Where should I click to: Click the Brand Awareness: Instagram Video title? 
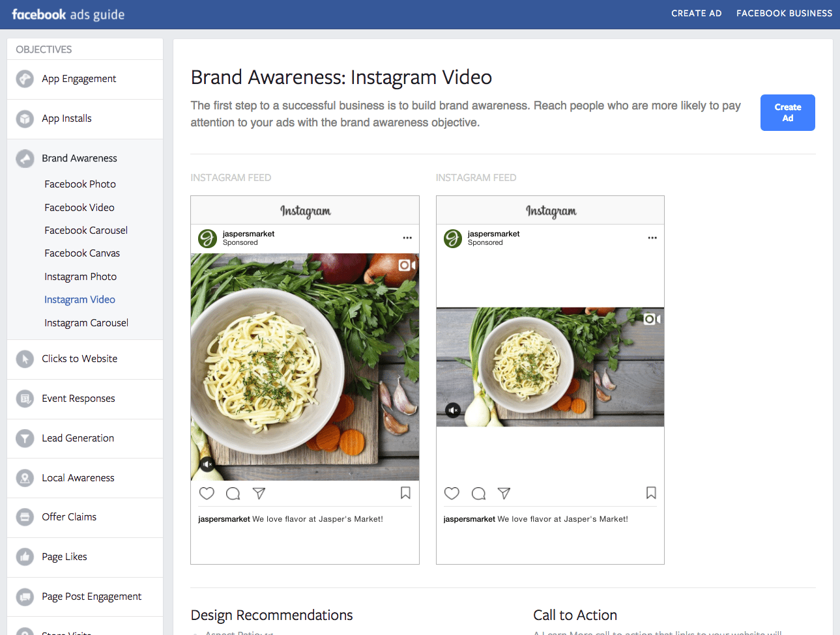click(x=341, y=78)
